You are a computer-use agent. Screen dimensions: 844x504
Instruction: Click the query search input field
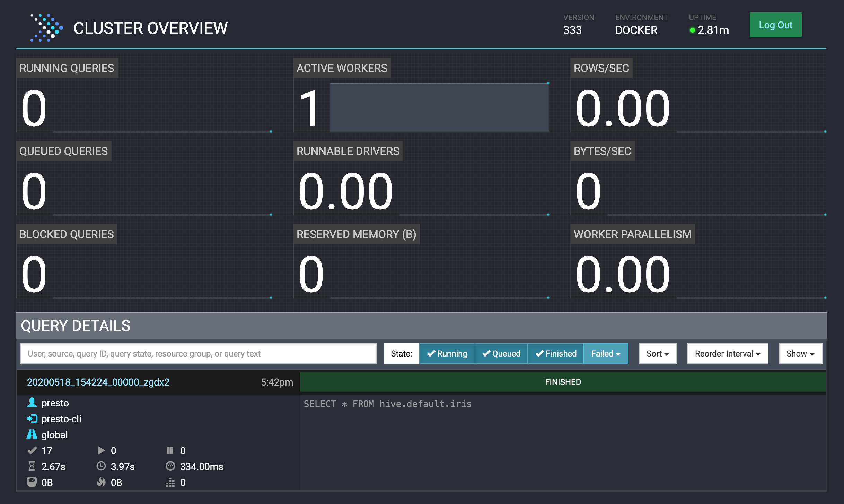click(198, 353)
